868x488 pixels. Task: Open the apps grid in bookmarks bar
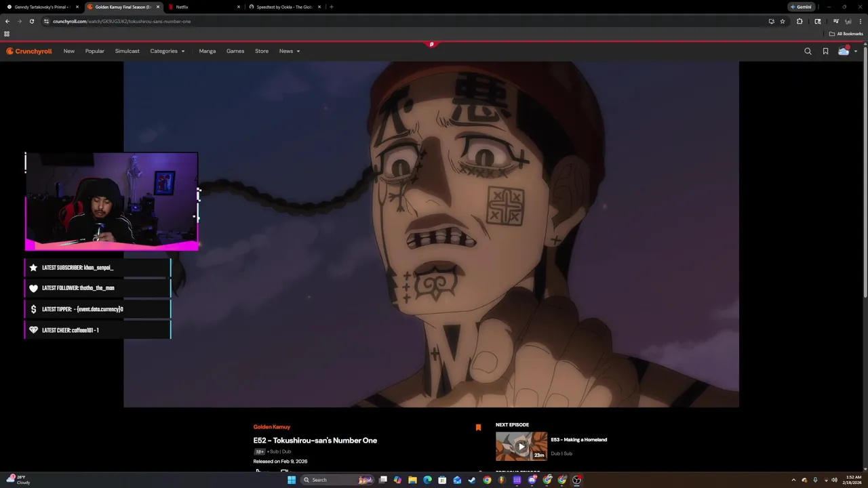point(7,34)
